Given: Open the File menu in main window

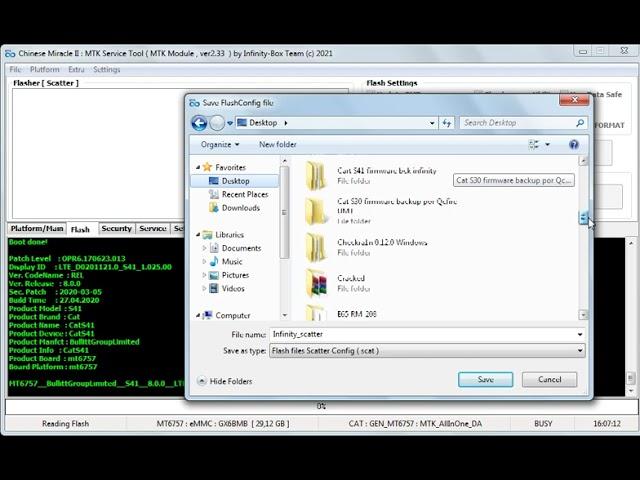Looking at the screenshot, I should (x=15, y=69).
